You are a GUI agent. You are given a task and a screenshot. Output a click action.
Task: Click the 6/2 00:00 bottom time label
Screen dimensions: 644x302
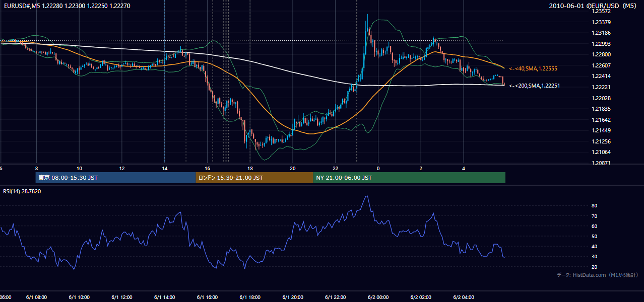tap(378, 297)
